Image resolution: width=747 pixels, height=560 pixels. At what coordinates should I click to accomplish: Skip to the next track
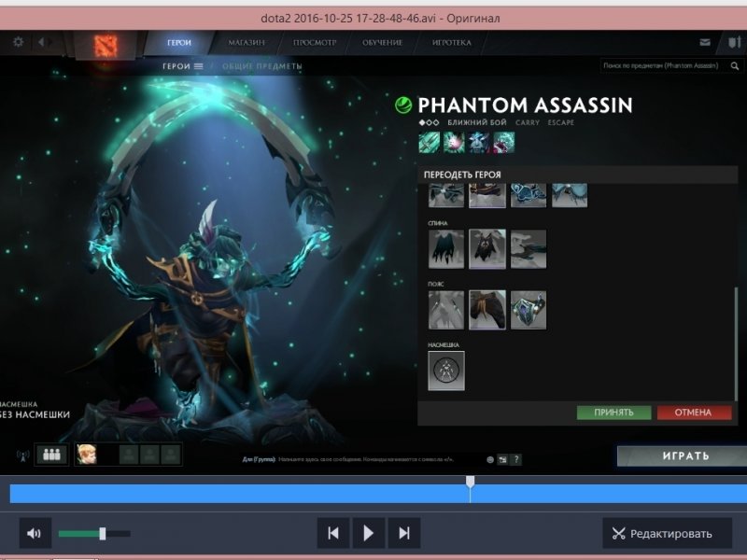tap(404, 533)
